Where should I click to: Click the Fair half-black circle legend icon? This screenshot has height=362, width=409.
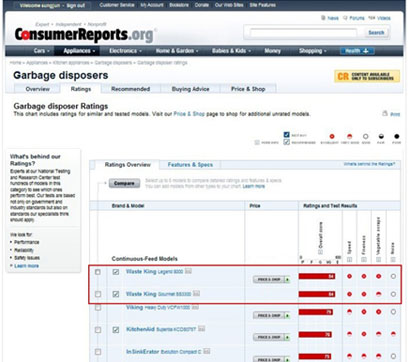(x=381, y=136)
